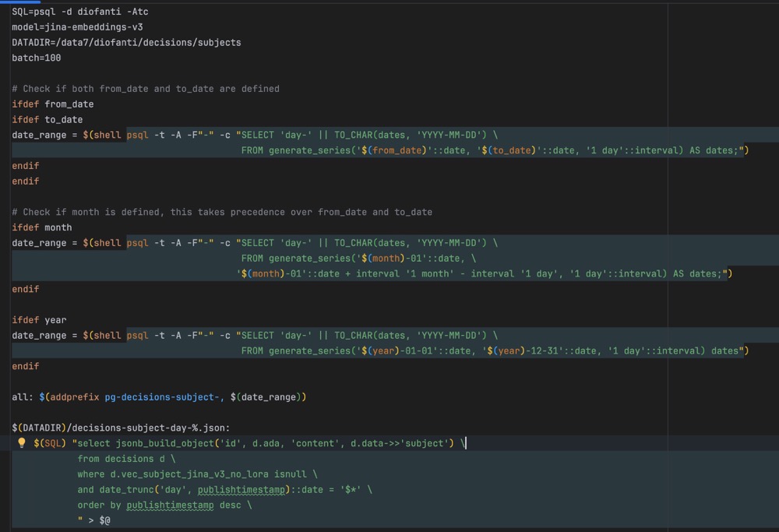
Task: Click '$(from_date)' variable in the generate_series line
Action: point(394,150)
